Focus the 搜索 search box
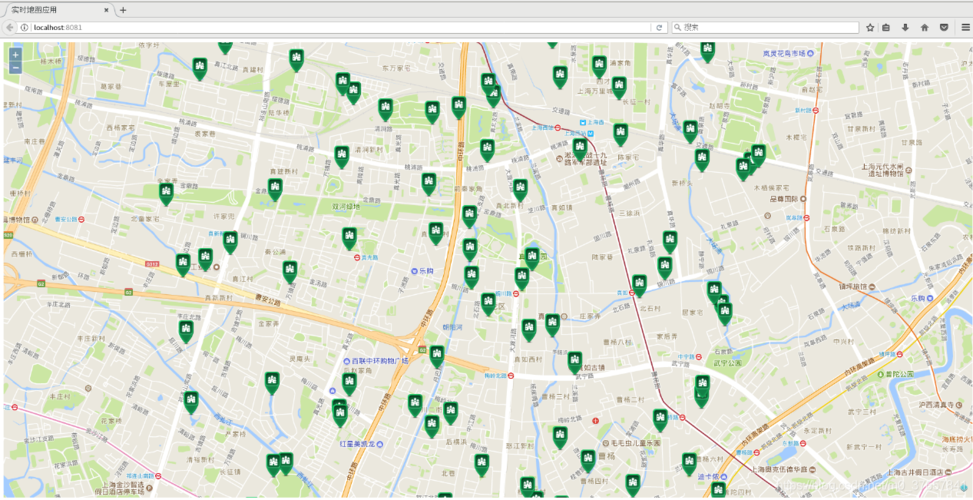The image size is (973, 500). click(765, 27)
